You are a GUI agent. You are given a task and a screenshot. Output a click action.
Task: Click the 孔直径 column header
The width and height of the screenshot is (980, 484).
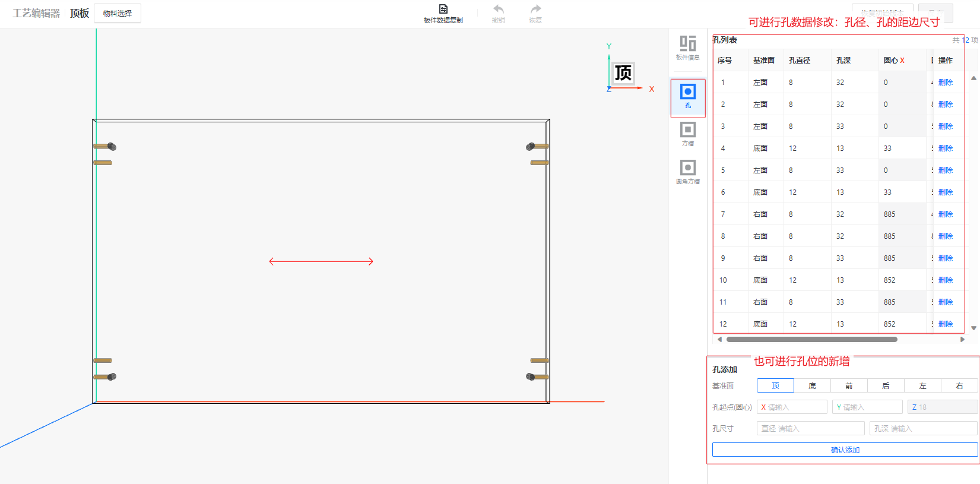[800, 61]
